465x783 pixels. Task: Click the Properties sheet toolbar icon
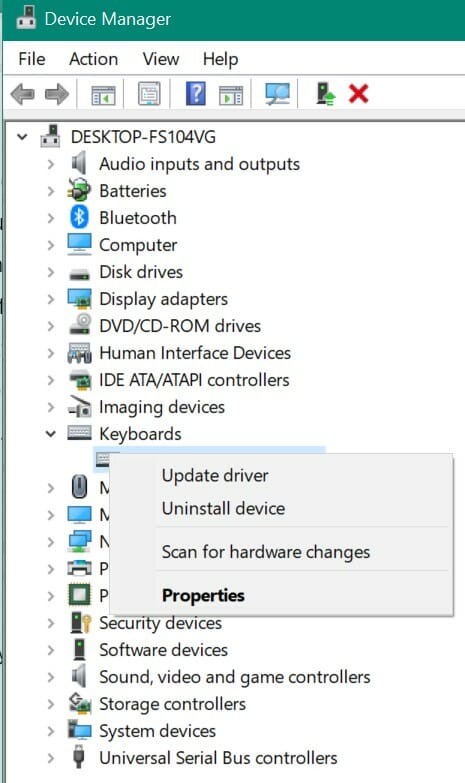tap(149, 93)
